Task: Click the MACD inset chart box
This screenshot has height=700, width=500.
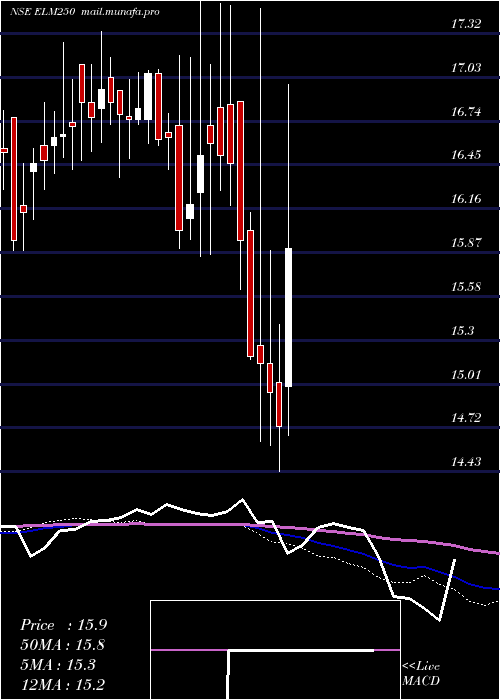Action: point(275,650)
